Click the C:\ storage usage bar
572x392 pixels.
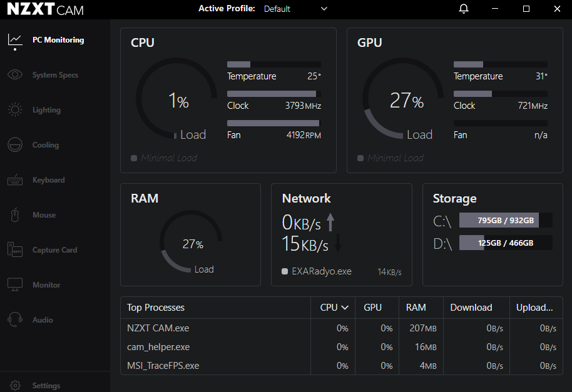point(506,221)
